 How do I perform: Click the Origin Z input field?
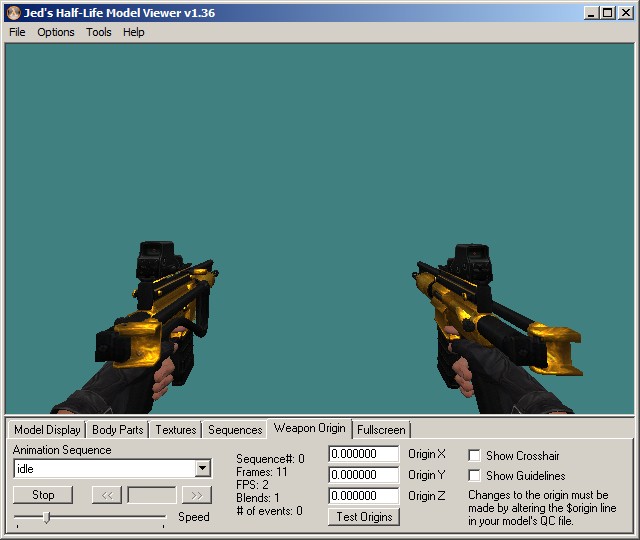(x=363, y=496)
